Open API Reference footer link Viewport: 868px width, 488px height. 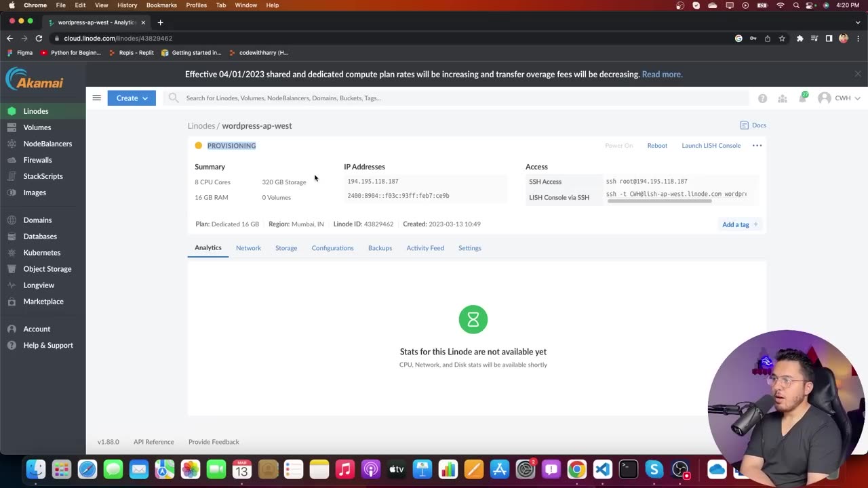153,442
